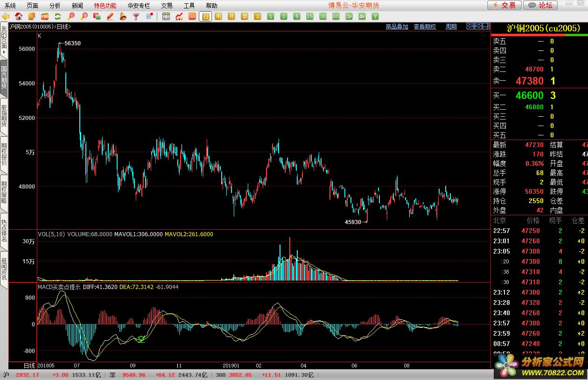
Task: Select the 15-minute period button
Action: (x=310, y=17)
